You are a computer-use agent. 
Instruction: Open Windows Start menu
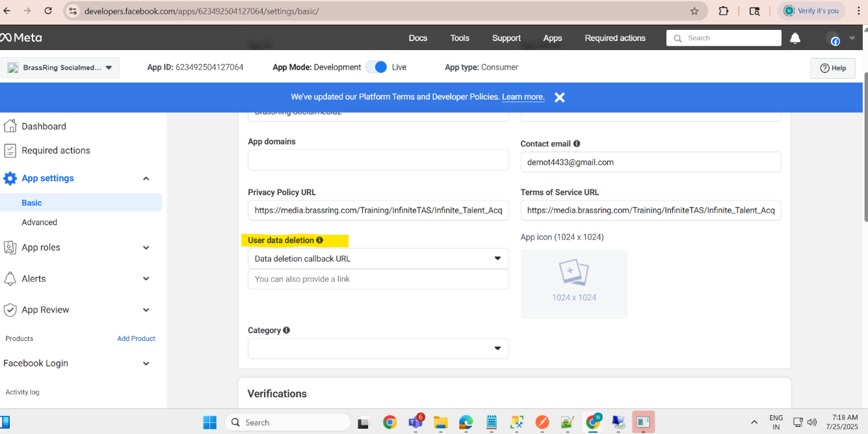pos(209,422)
